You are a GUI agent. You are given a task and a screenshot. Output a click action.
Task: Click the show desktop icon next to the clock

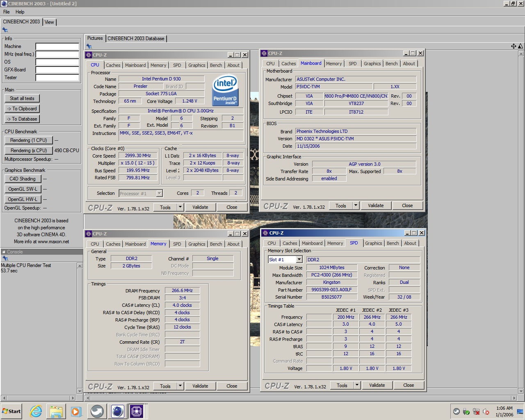(x=520, y=411)
